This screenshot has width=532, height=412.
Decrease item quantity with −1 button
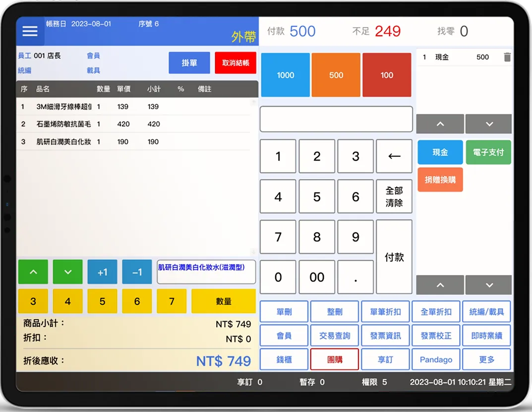tap(137, 272)
